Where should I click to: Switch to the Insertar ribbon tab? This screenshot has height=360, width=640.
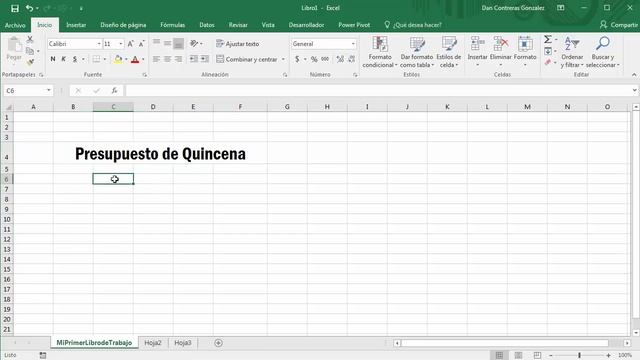pyautogui.click(x=76, y=25)
